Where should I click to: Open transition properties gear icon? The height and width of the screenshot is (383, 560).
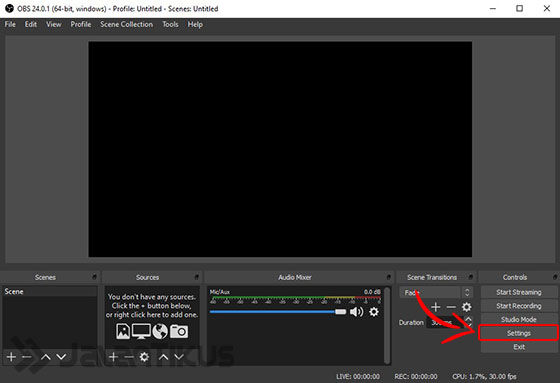[x=466, y=307]
